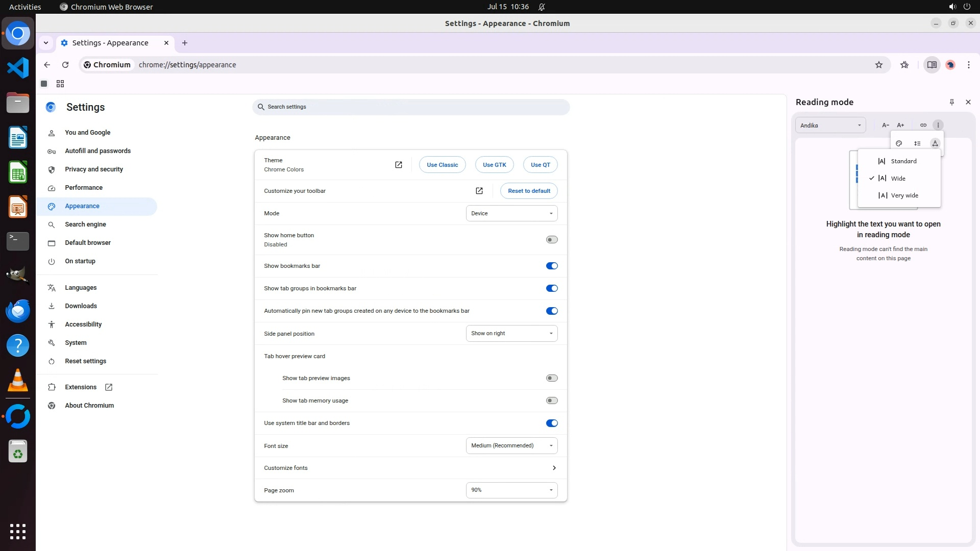
Task: Enable the Show home button toggle
Action: [x=551, y=240]
